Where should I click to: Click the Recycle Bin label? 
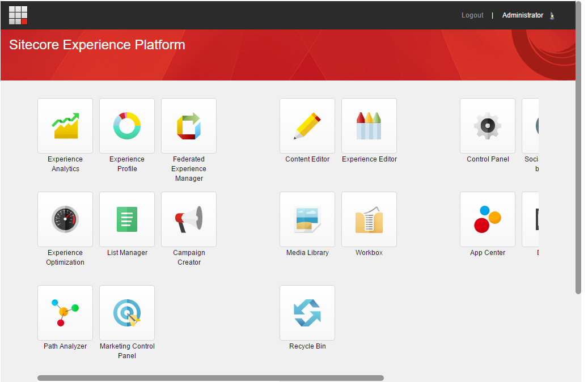click(x=307, y=346)
